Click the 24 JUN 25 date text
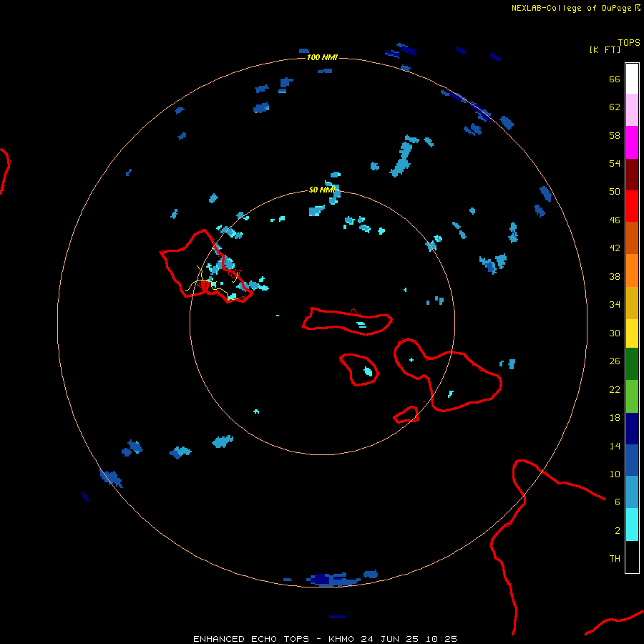This screenshot has height=644, width=644. tap(389, 639)
